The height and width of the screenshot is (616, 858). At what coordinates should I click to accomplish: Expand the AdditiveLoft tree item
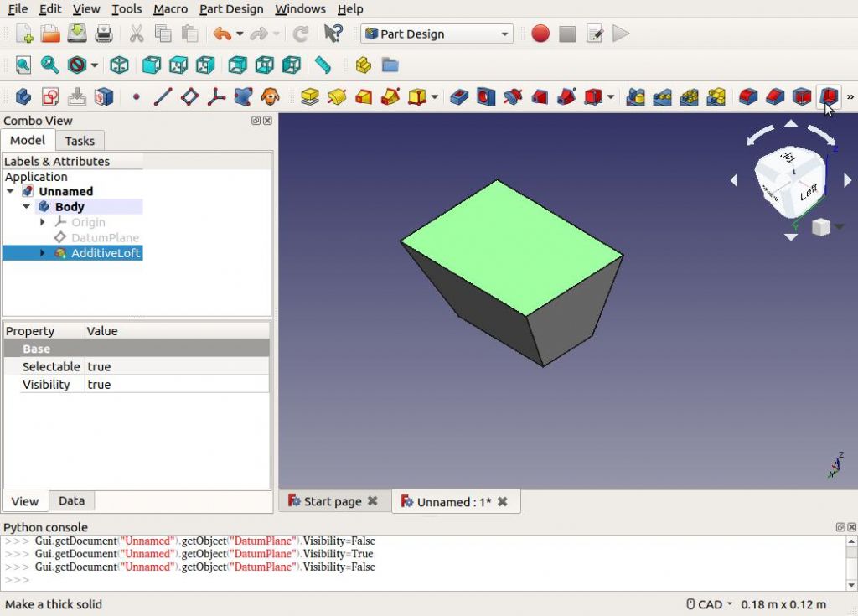click(x=43, y=253)
